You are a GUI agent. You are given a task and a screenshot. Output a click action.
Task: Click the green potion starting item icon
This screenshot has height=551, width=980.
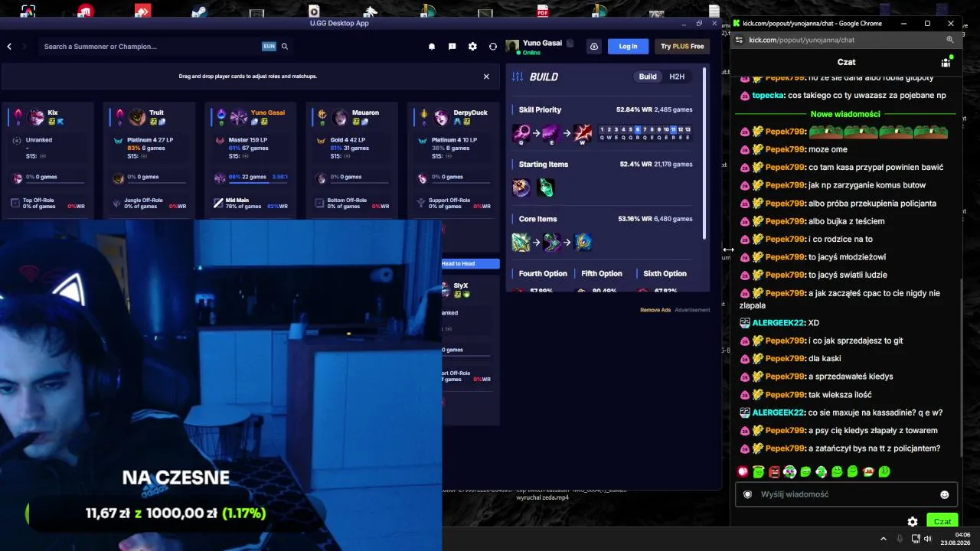click(545, 187)
